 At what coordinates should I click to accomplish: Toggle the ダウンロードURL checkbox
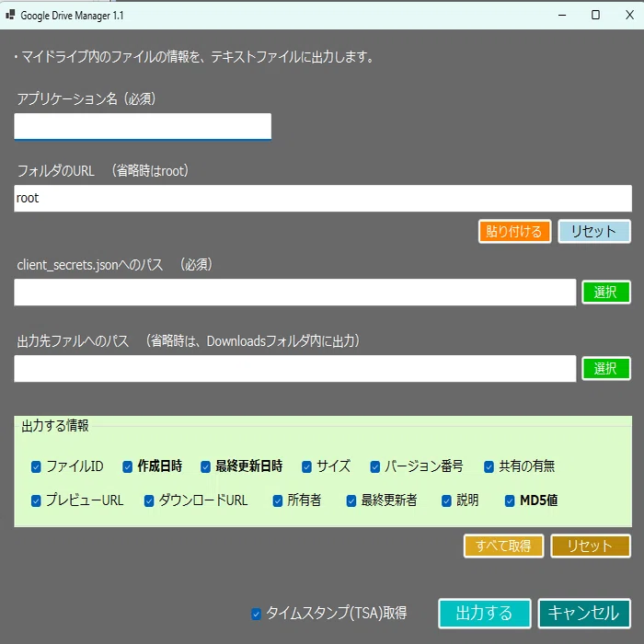[x=149, y=500]
